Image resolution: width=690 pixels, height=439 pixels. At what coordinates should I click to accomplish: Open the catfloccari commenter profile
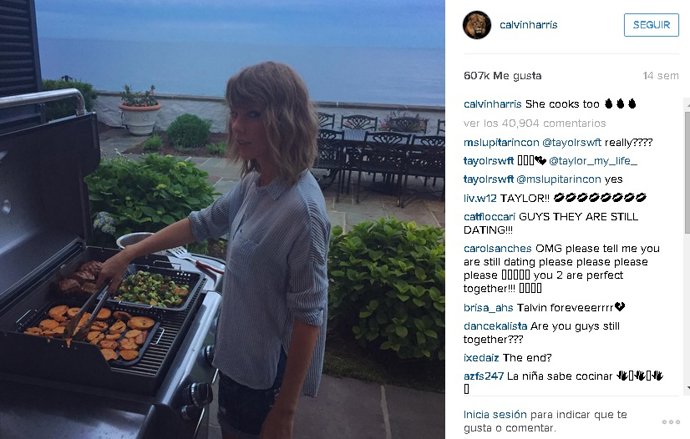pyautogui.click(x=489, y=216)
